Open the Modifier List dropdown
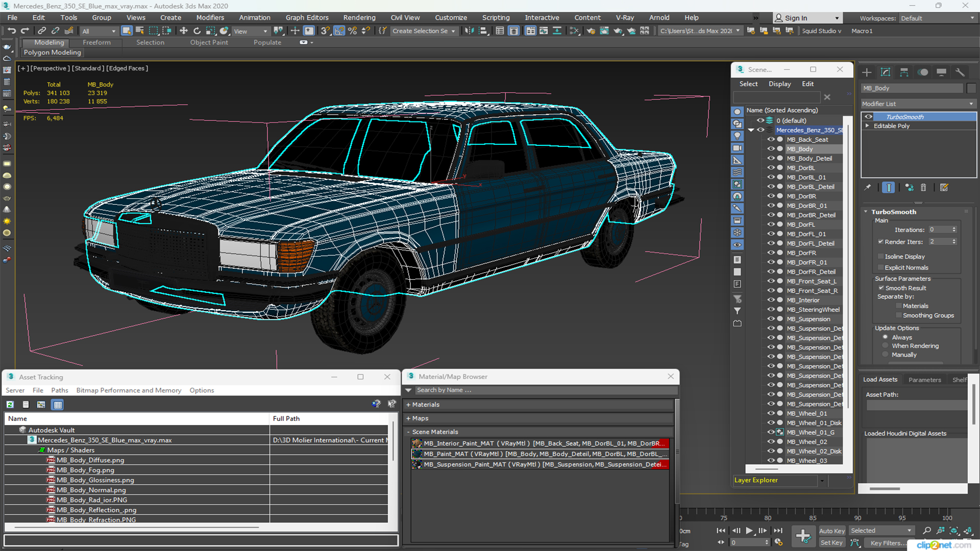This screenshot has height=551, width=980. pyautogui.click(x=918, y=104)
